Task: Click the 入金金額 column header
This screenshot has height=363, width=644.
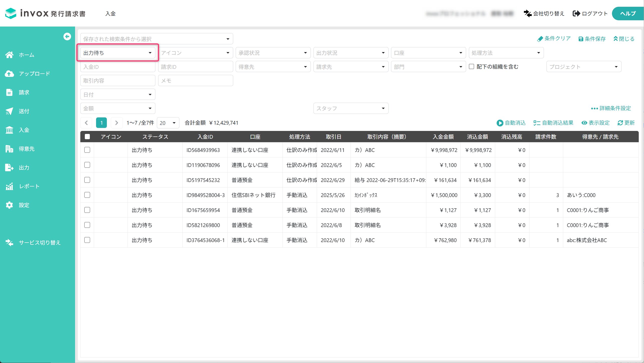Action: 443,137
